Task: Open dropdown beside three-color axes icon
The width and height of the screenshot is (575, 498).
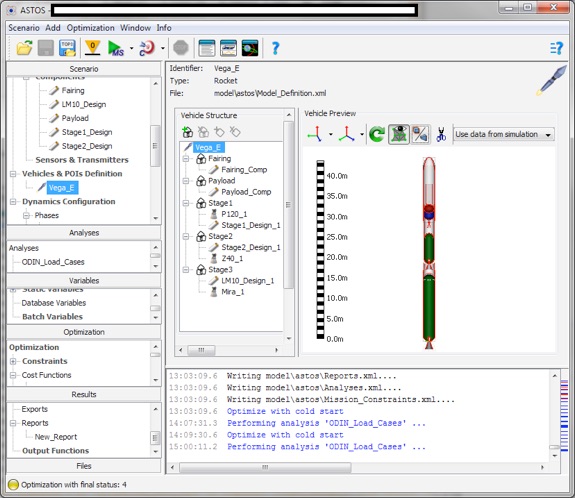Action: click(x=362, y=134)
